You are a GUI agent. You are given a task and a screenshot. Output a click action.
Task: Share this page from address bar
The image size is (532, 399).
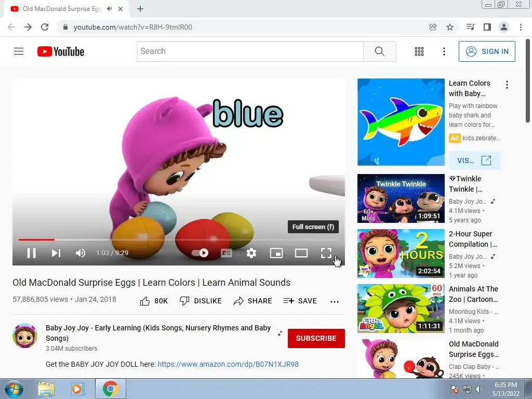pos(433,27)
